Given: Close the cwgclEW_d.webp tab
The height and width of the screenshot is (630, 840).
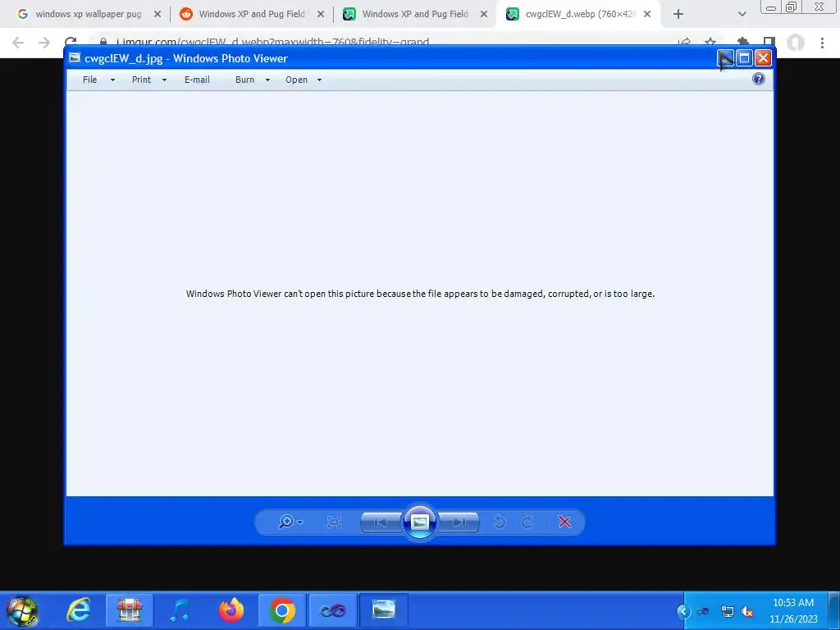Looking at the screenshot, I should pos(647,15).
